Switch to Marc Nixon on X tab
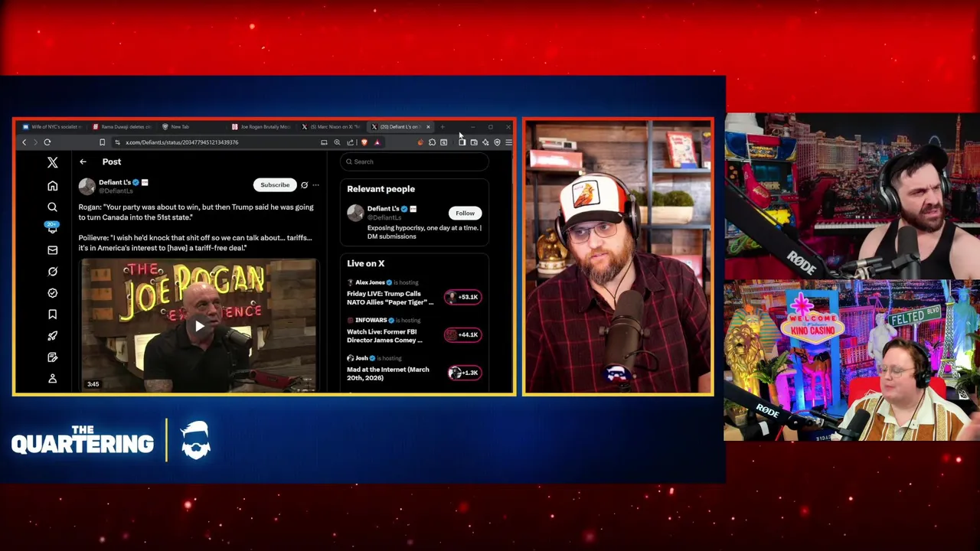The width and height of the screenshot is (980, 551). pos(332,127)
